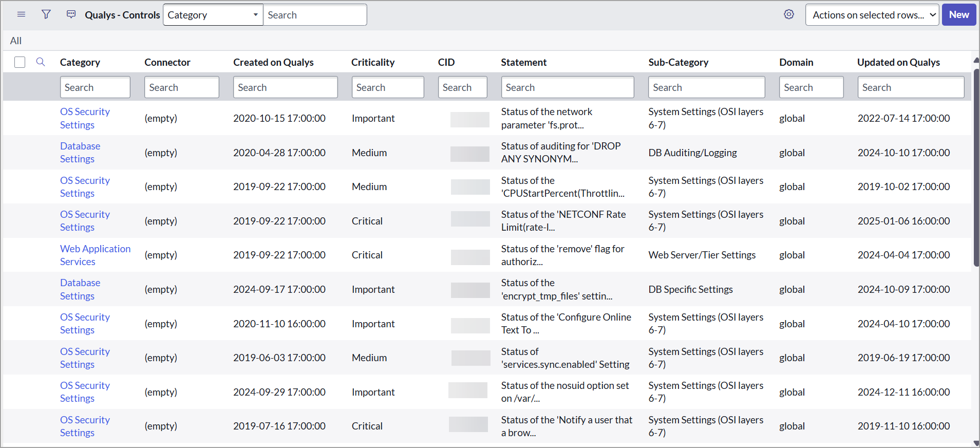Viewport: 980px width, 448px height.
Task: Open the list controls hamburger menu
Action: point(21,14)
